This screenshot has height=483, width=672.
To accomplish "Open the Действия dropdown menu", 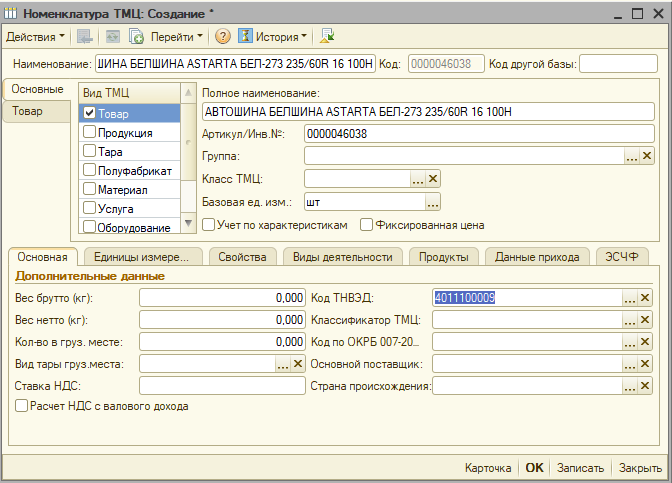I will (35, 37).
